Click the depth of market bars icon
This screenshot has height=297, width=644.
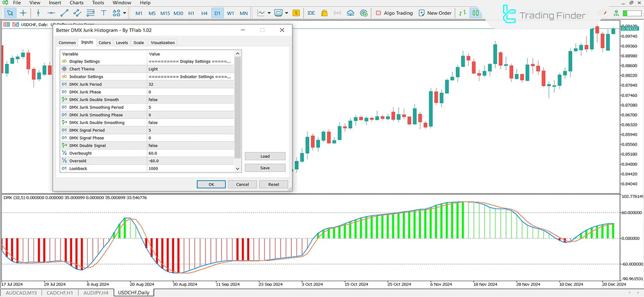click(x=463, y=13)
